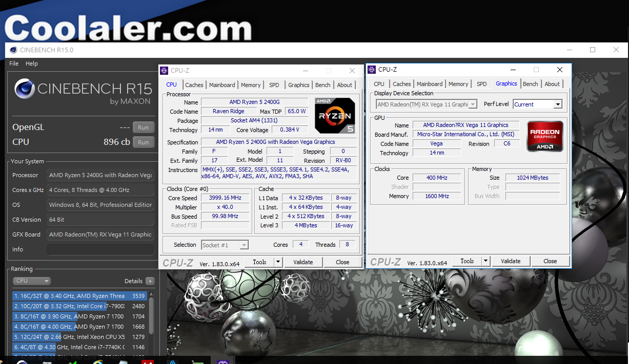Image resolution: width=629 pixels, height=364 pixels.
Task: Select the 16C/32T AMD Ryzen Threadripper ranking row
Action: (80, 296)
